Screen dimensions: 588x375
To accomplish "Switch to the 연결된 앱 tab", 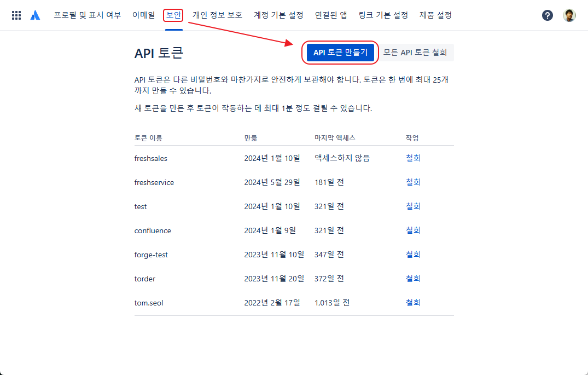I will click(x=331, y=15).
